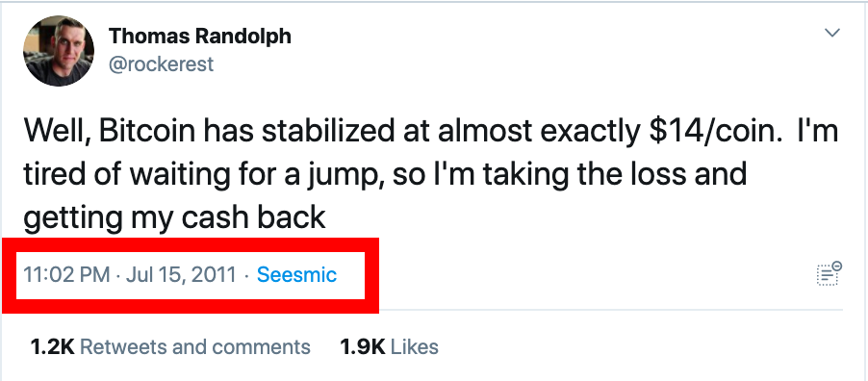
Task: Select the Jul 15, 2011 date
Action: pyautogui.click(x=181, y=274)
